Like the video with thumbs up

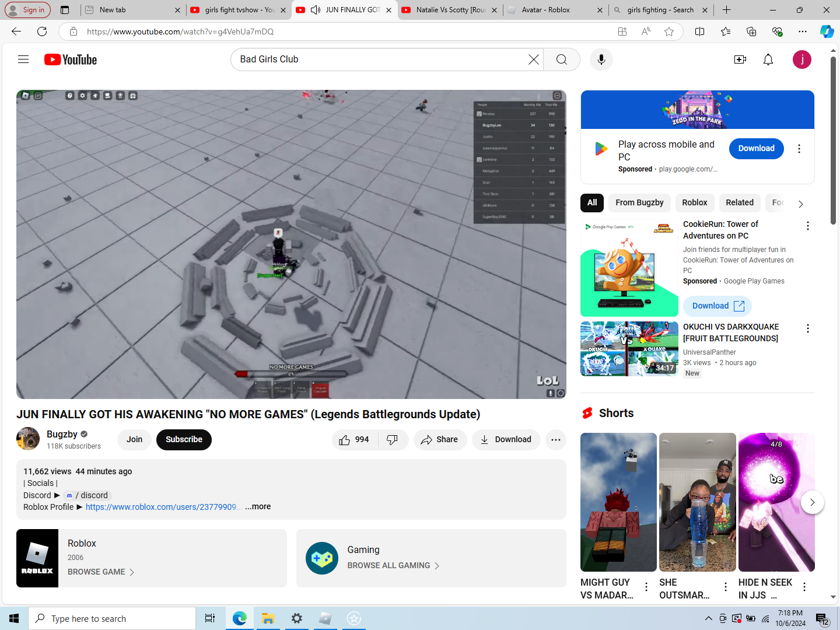click(355, 440)
